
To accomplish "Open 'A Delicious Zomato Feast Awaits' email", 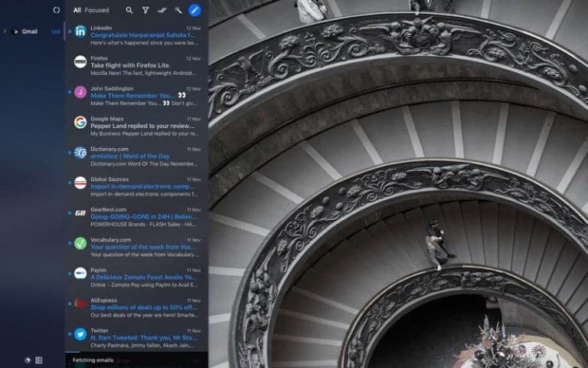I will [x=143, y=277].
